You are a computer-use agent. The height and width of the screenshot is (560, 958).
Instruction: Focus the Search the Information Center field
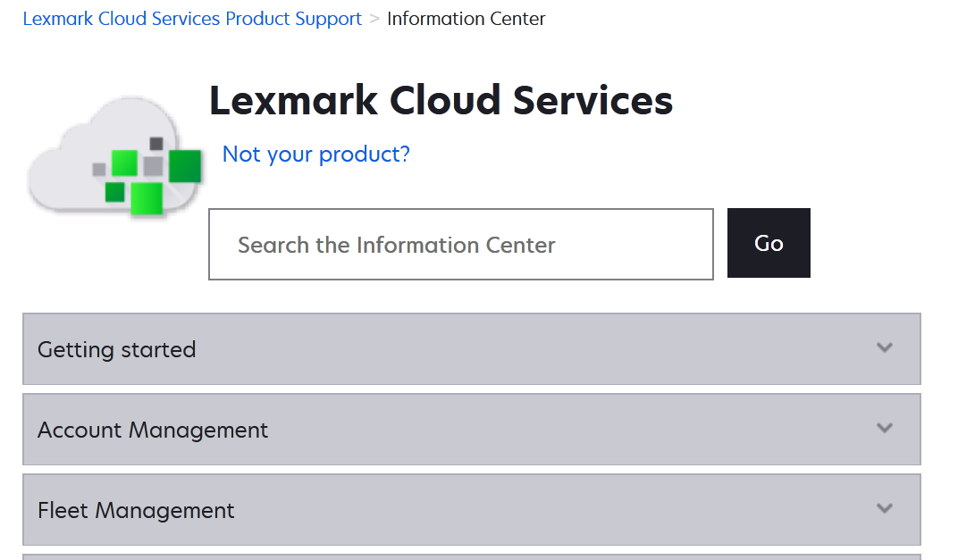(460, 245)
